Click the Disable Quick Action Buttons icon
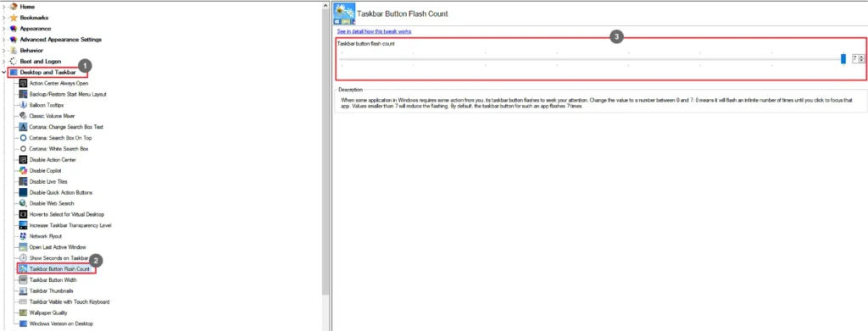868x331 pixels. tap(23, 192)
